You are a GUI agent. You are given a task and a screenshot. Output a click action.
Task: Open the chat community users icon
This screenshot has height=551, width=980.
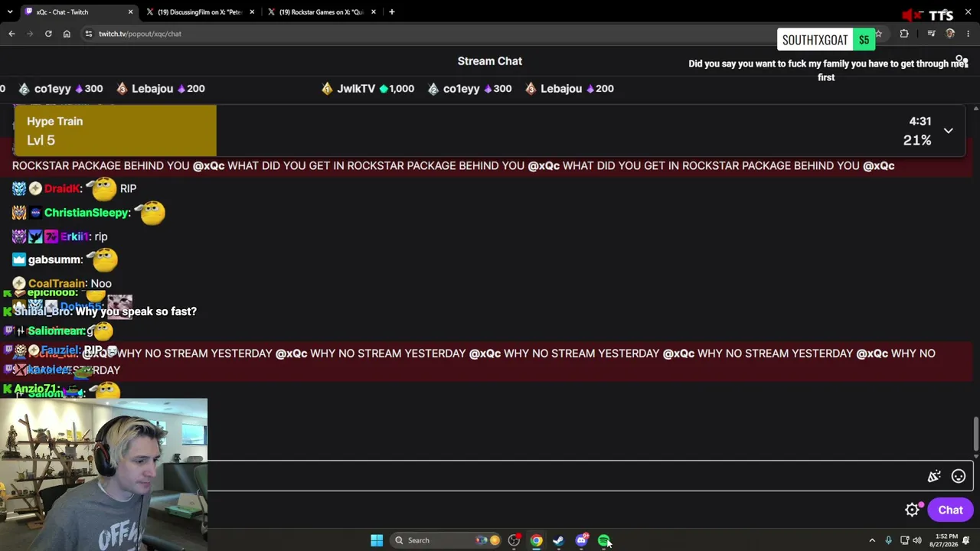coord(961,60)
